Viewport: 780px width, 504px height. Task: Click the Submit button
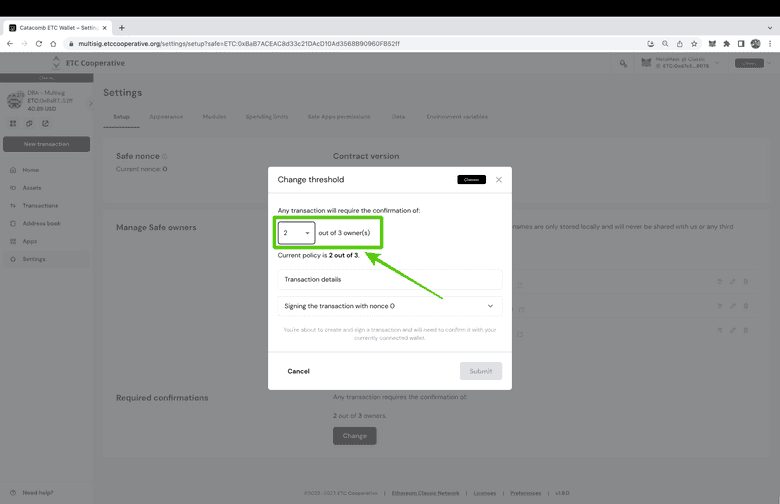(480, 371)
